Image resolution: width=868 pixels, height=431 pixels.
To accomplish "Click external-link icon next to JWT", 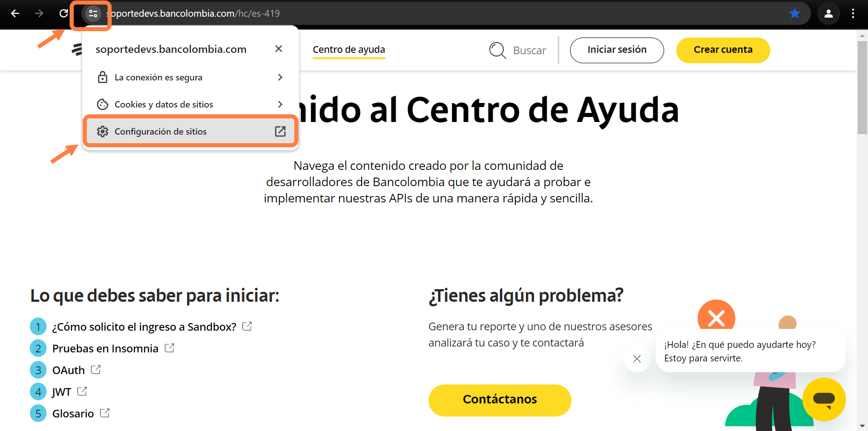I will click(x=82, y=391).
